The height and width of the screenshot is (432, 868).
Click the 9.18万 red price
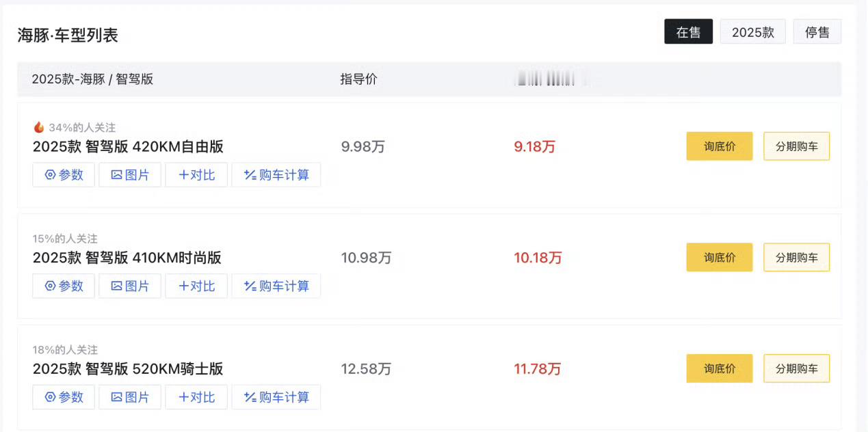pyautogui.click(x=535, y=147)
